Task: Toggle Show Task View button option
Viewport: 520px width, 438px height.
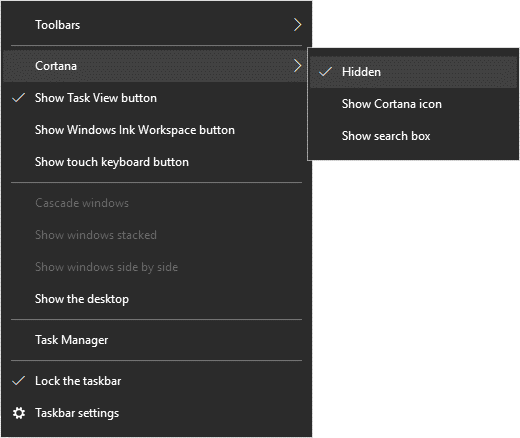Action: [156, 98]
